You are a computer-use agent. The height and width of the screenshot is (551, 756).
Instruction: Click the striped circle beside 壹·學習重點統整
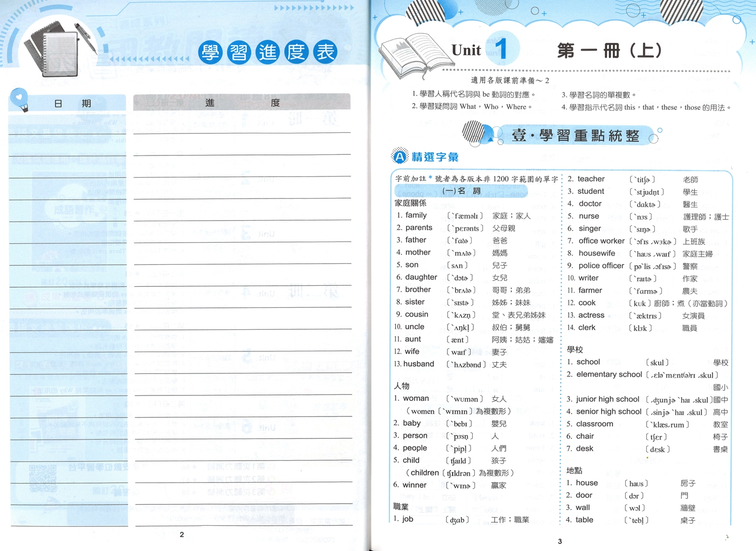click(x=474, y=132)
